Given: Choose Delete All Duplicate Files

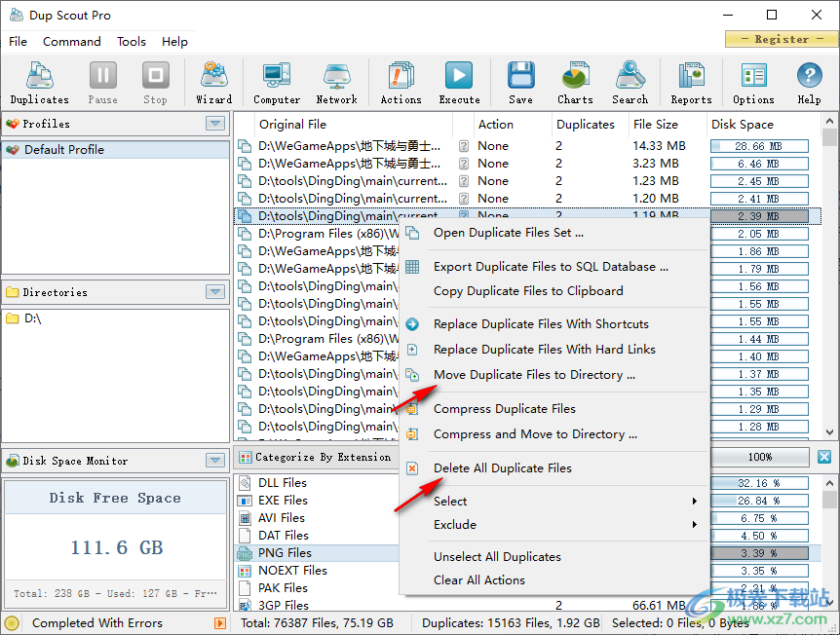Looking at the screenshot, I should coord(554,467).
